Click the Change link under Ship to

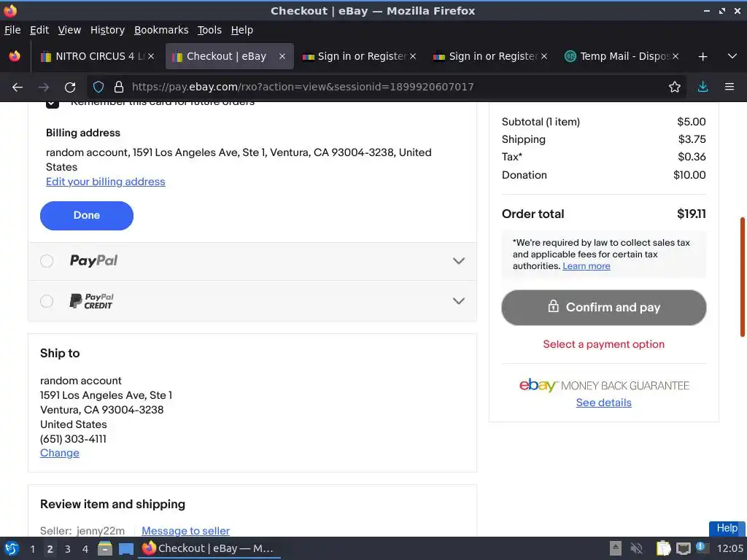click(x=60, y=453)
